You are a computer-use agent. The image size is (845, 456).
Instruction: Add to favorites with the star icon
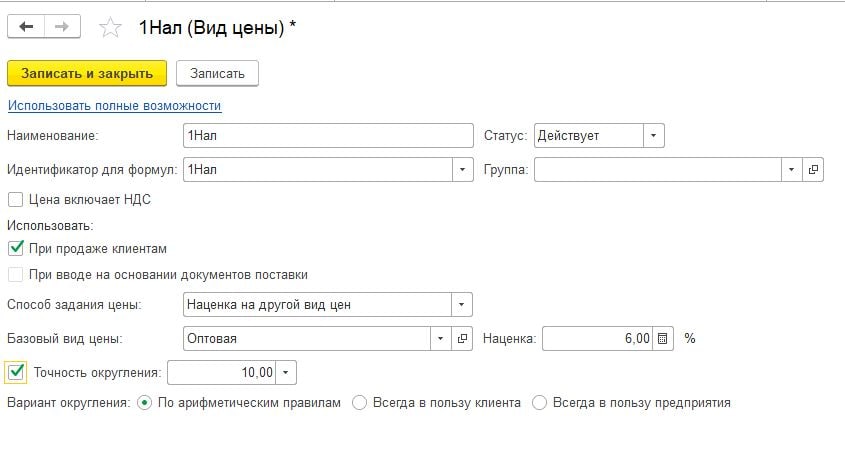(x=110, y=27)
